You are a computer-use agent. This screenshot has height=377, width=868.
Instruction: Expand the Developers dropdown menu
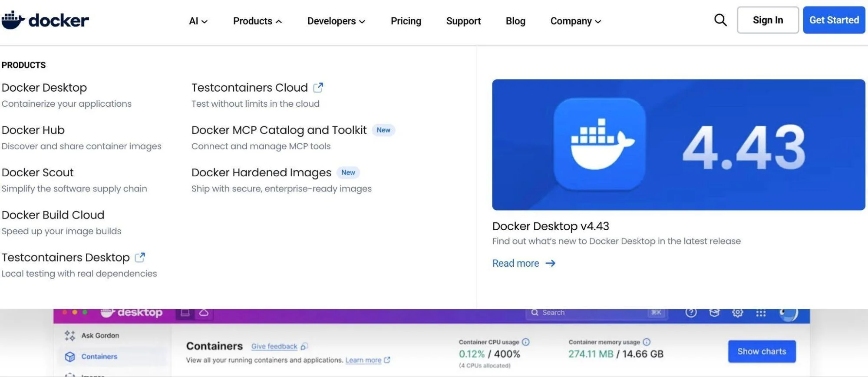336,21
